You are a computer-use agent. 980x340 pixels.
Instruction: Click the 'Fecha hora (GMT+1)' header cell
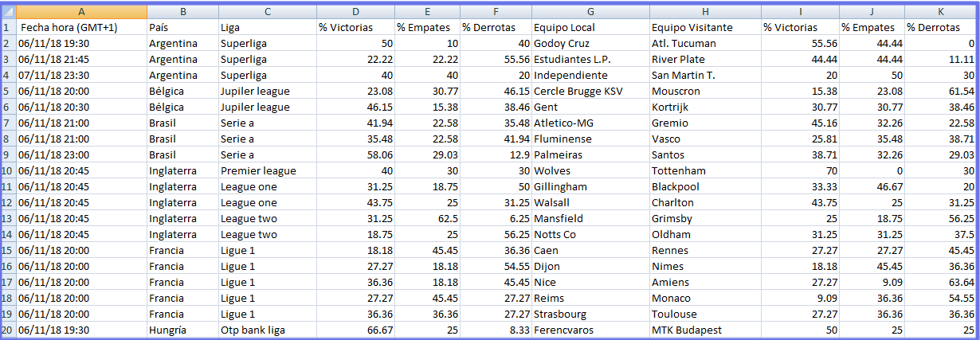click(81, 27)
